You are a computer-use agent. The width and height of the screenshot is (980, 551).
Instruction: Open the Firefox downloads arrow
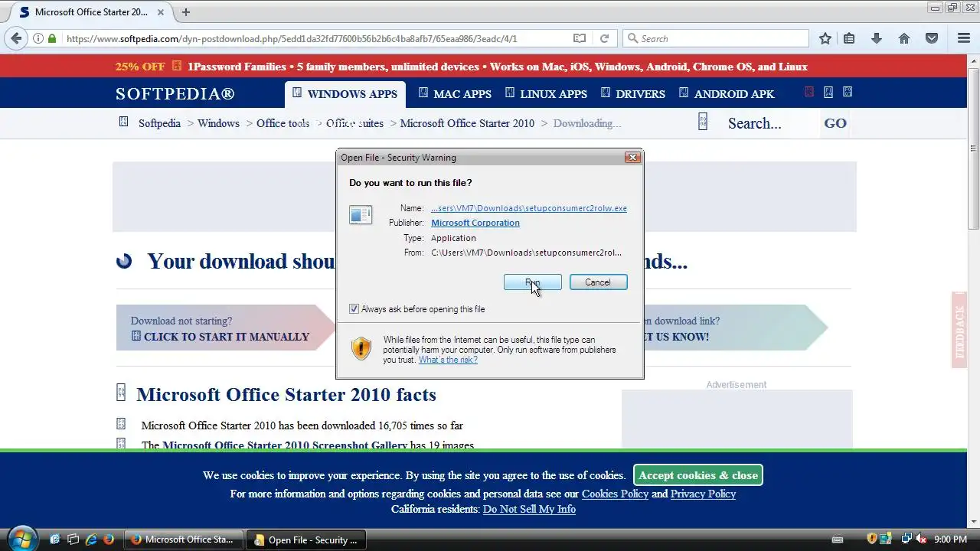[877, 38]
